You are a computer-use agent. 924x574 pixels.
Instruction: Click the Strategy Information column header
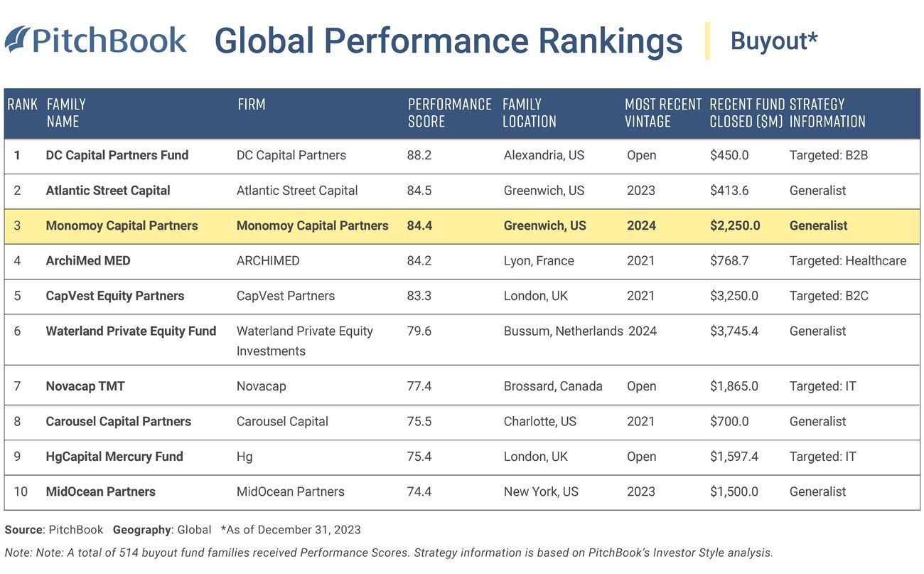click(x=827, y=113)
